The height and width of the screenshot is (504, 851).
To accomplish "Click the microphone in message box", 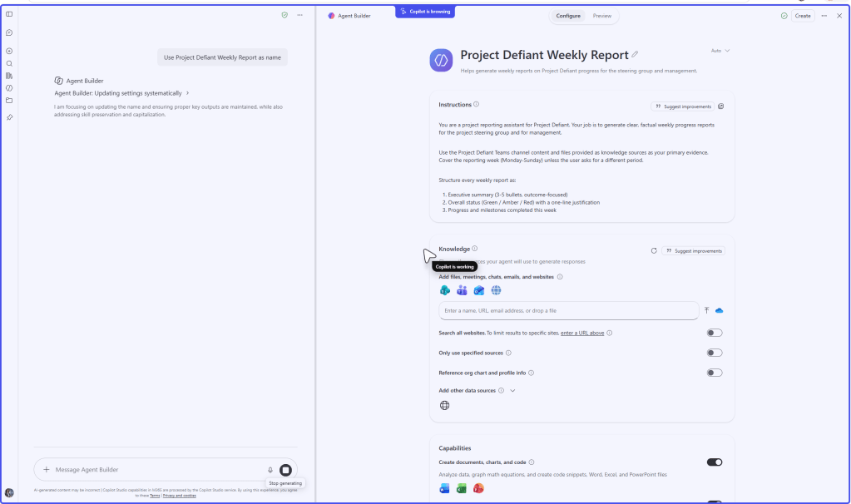I will coord(270,470).
